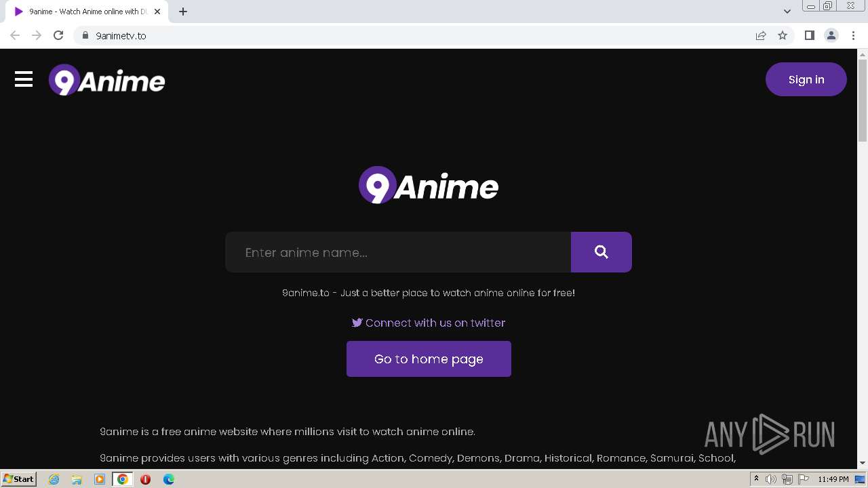
Task: Go forward in browser history
Action: [x=37, y=35]
